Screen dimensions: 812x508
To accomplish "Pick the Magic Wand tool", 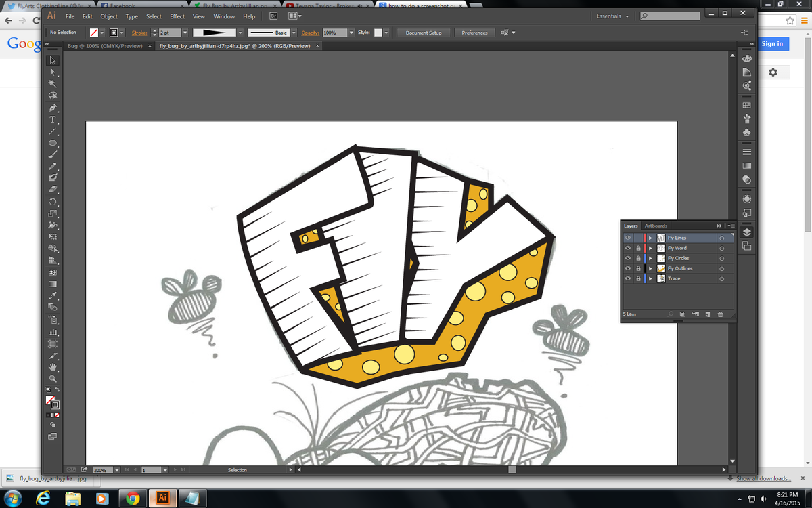I will coord(53,83).
